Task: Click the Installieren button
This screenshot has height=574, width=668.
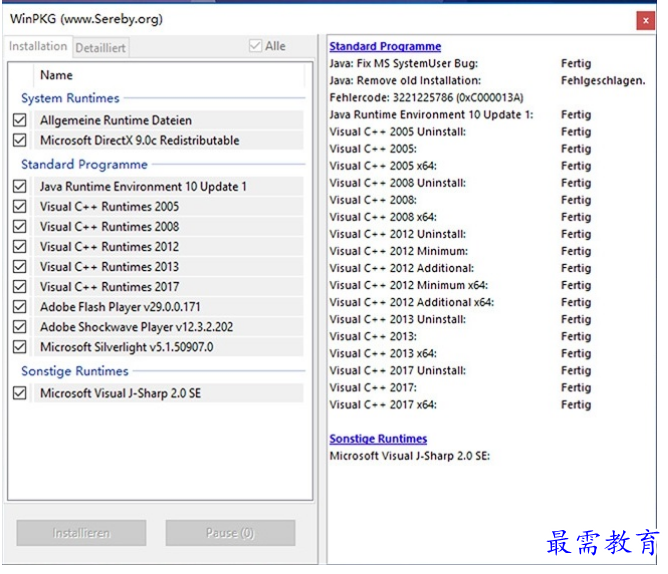Action: tap(81, 533)
